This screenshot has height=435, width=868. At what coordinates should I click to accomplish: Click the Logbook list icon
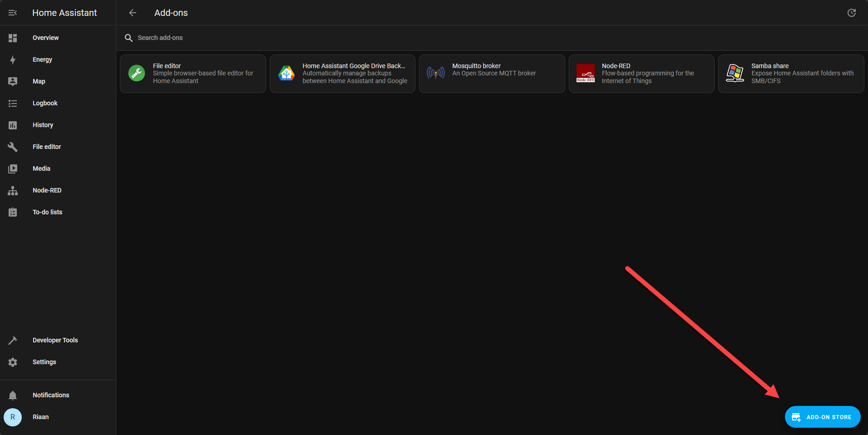pyautogui.click(x=13, y=104)
